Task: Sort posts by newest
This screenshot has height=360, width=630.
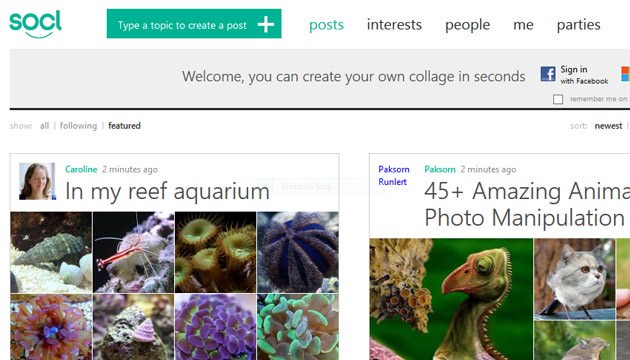Action: [x=608, y=126]
